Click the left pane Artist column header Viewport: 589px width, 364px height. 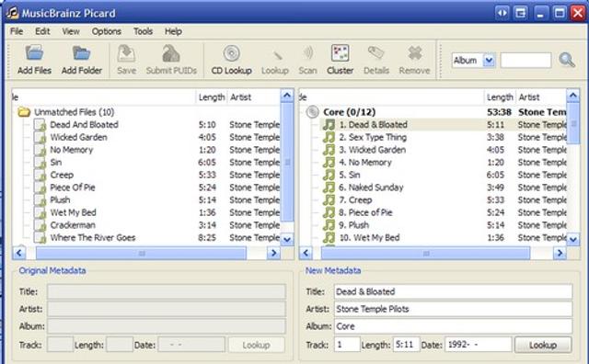(x=254, y=97)
